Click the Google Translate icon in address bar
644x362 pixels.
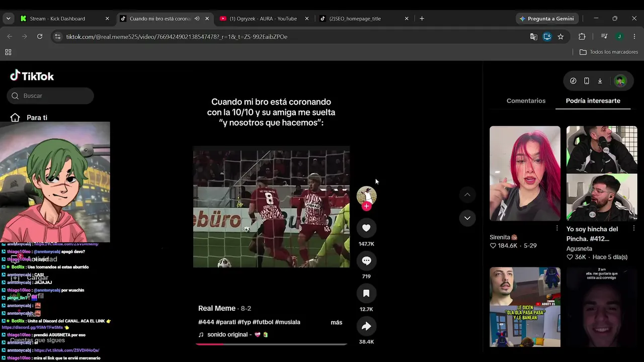pyautogui.click(x=534, y=37)
